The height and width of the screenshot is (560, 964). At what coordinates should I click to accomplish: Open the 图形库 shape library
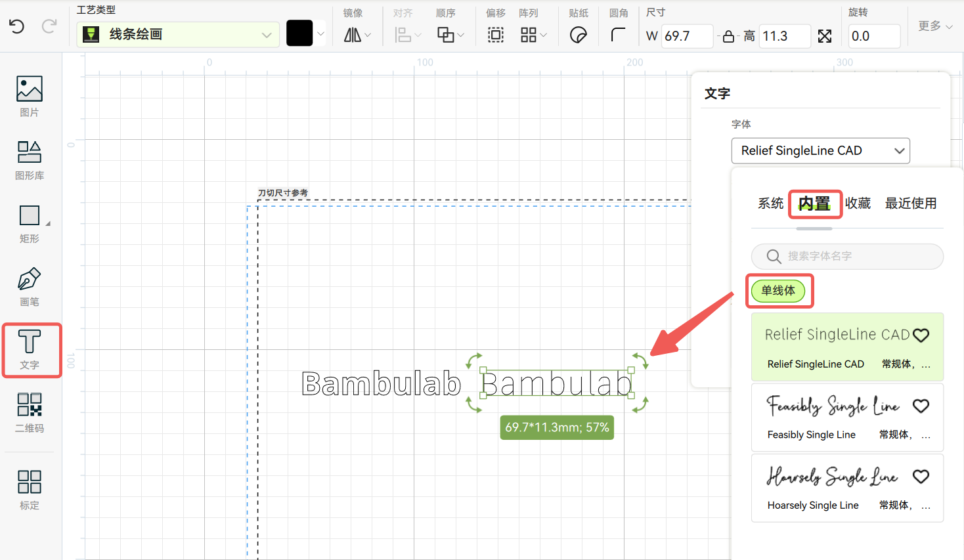click(x=30, y=160)
